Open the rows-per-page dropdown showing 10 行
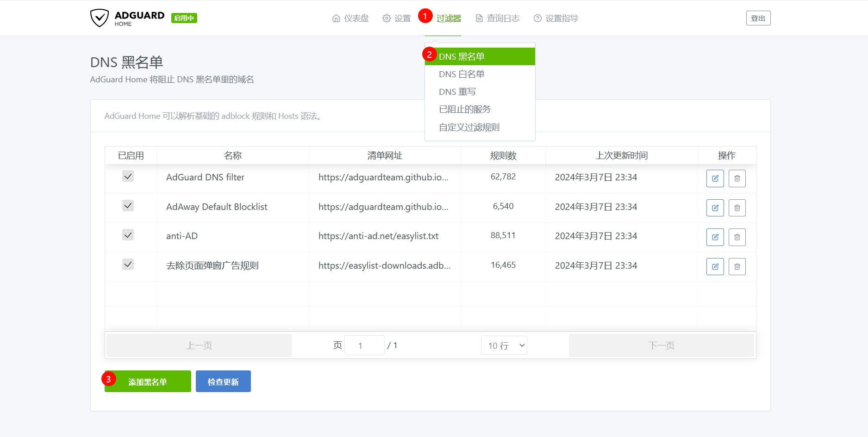 (x=504, y=345)
